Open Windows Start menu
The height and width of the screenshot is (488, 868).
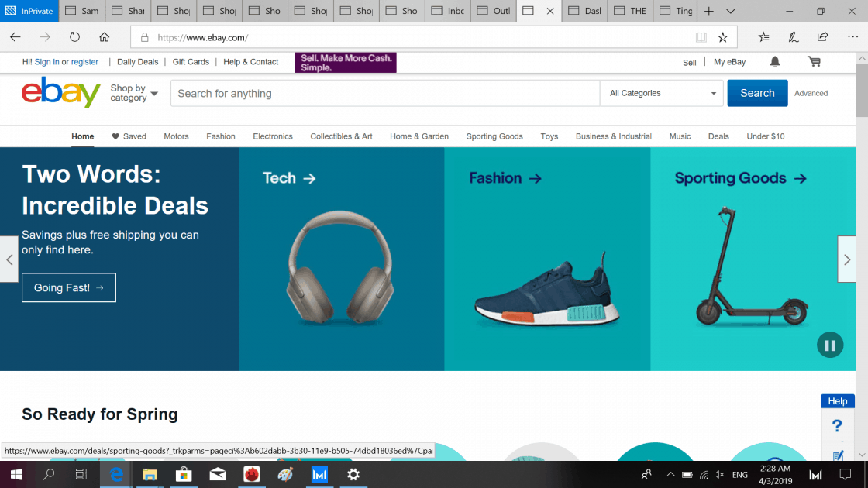coord(16,474)
